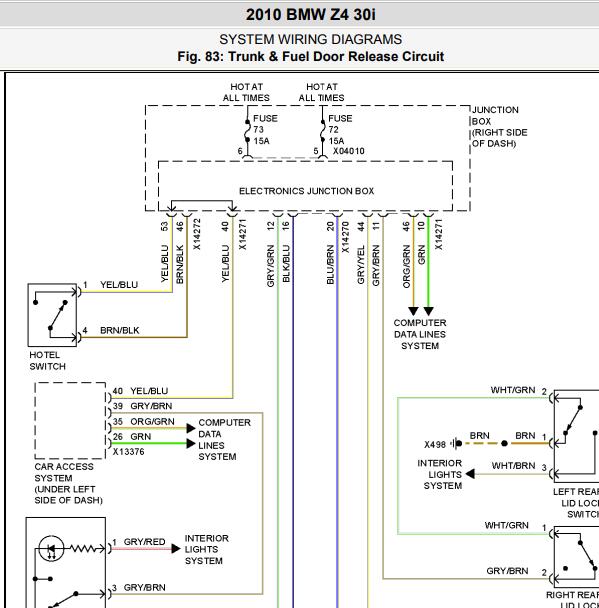Click the green GRN arrowhead under junction box
This screenshot has height=608, width=599.
(x=428, y=311)
